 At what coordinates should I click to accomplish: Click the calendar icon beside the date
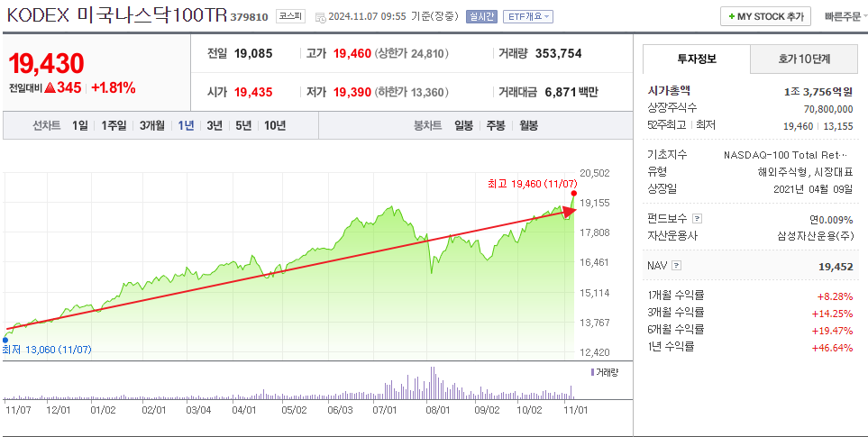coord(320,17)
